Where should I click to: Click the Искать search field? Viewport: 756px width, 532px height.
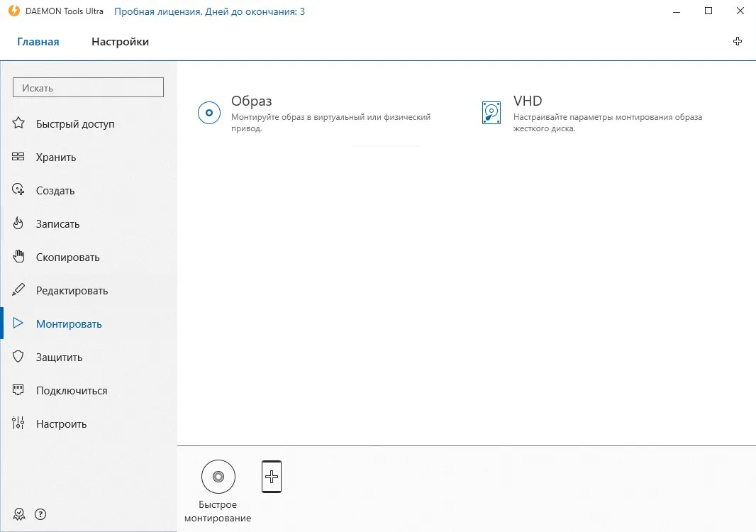tap(88, 87)
